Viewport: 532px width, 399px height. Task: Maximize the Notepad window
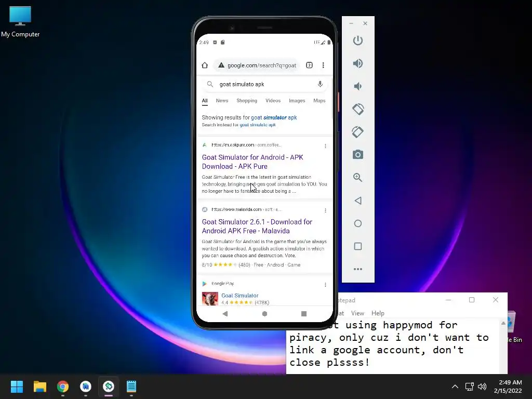(472, 300)
